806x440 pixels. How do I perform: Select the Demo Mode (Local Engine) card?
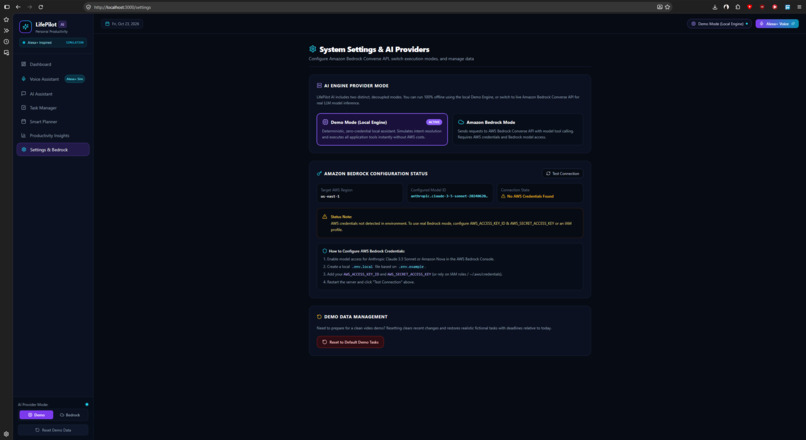382,130
